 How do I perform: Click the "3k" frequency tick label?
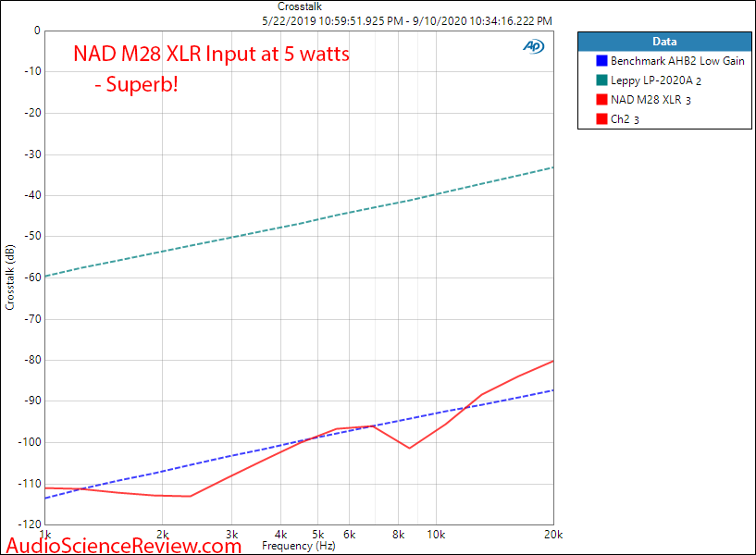tap(232, 535)
